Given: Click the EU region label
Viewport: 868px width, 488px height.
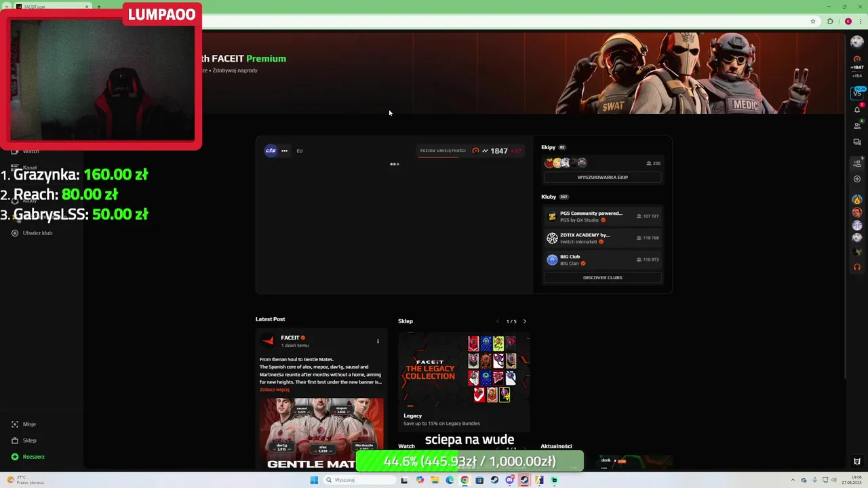Looking at the screenshot, I should 300,151.
